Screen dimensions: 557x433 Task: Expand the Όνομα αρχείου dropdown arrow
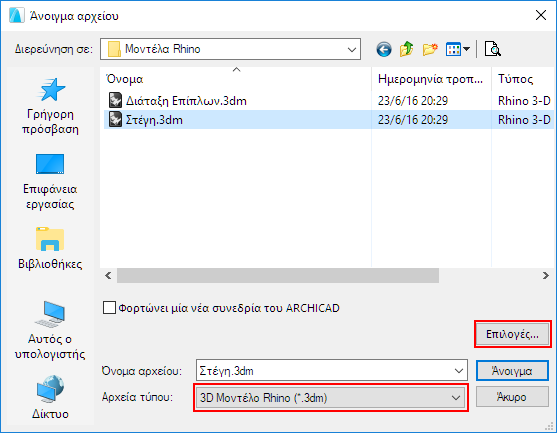459,371
